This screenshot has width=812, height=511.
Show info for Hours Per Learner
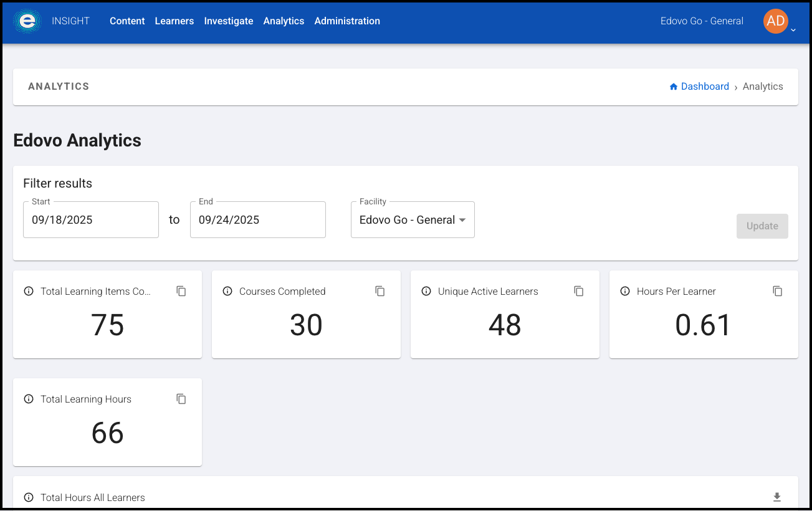pos(625,291)
